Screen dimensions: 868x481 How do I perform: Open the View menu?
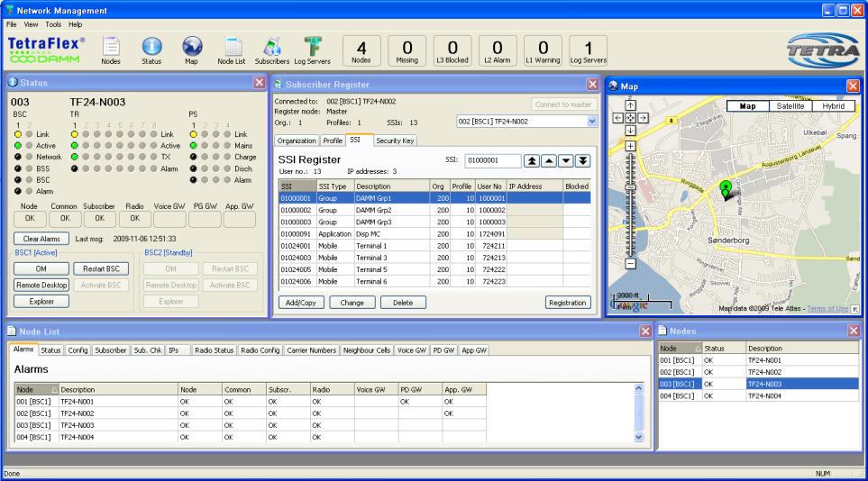tap(31, 24)
